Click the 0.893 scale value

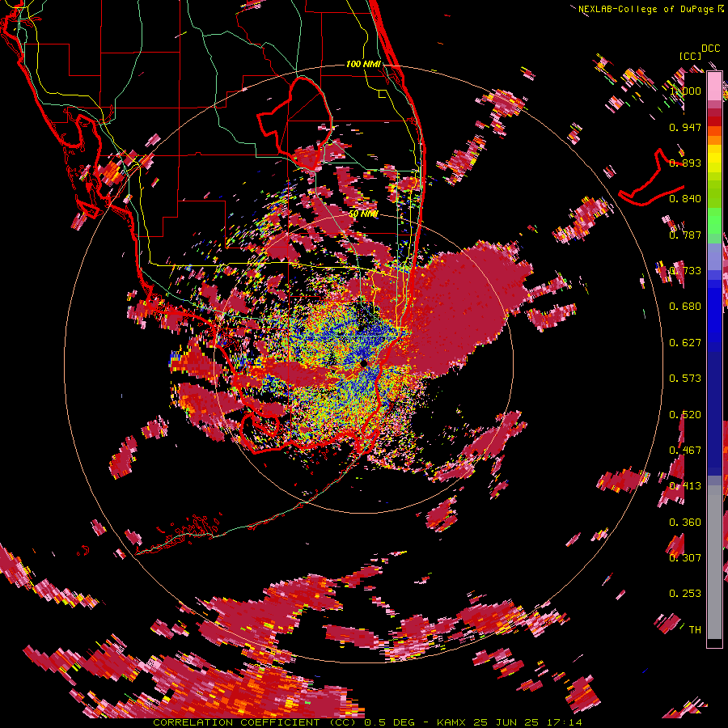[x=685, y=163]
